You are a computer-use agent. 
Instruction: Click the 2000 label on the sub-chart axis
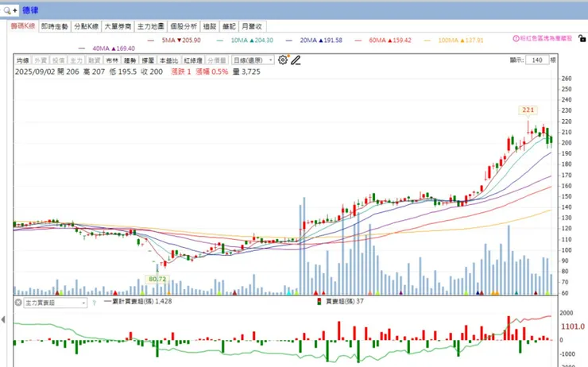(x=567, y=313)
